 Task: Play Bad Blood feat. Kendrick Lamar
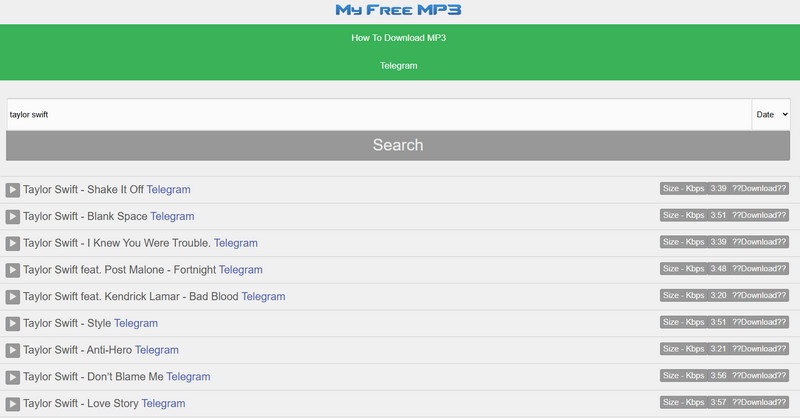[x=13, y=297]
